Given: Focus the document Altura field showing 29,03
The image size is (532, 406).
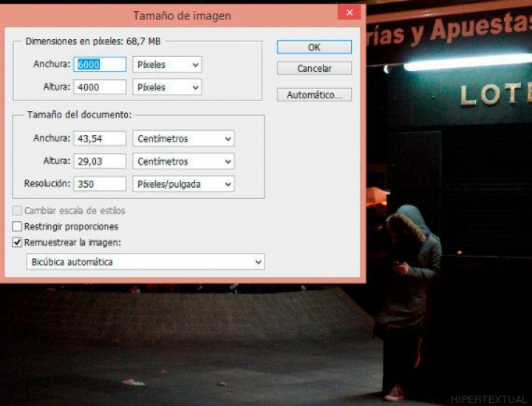Looking at the screenshot, I should (x=100, y=161).
